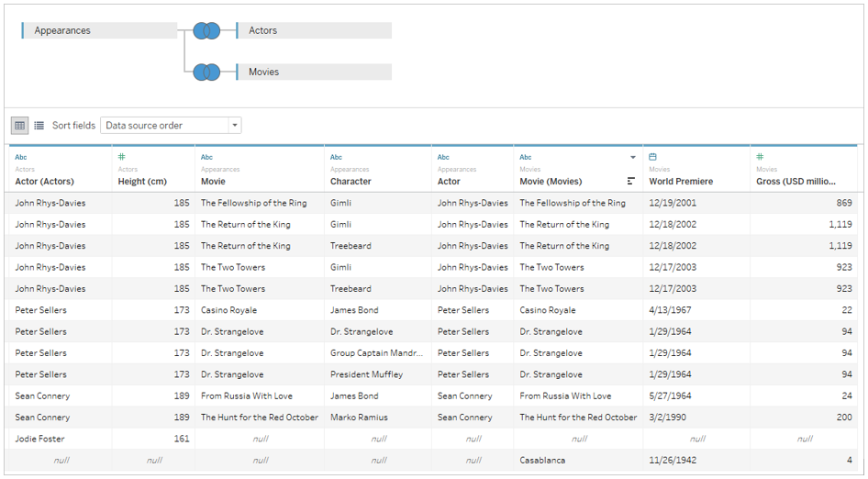The image size is (868, 479).
Task: Change the number type icon on Height (cm)
Action: coord(122,157)
